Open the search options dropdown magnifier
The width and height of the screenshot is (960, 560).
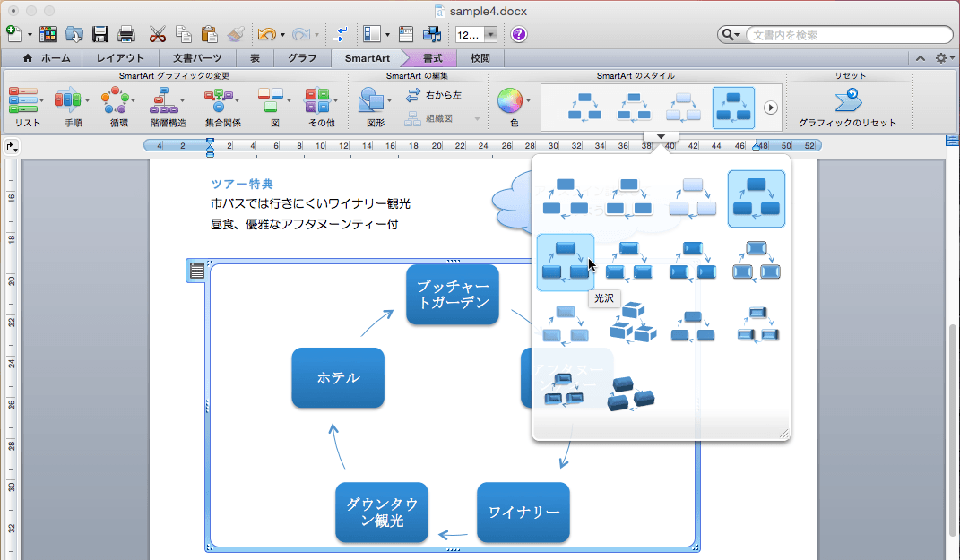point(731,35)
